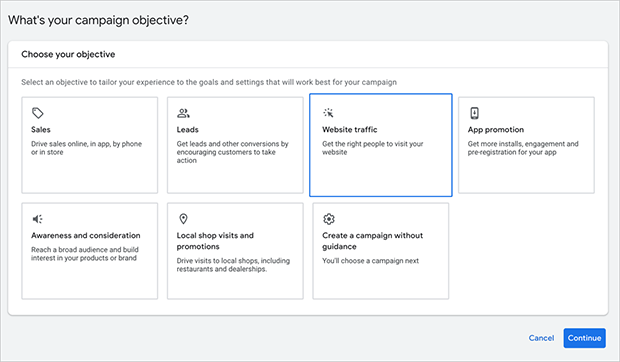Choose Awareness and consideration objective title

click(x=86, y=236)
